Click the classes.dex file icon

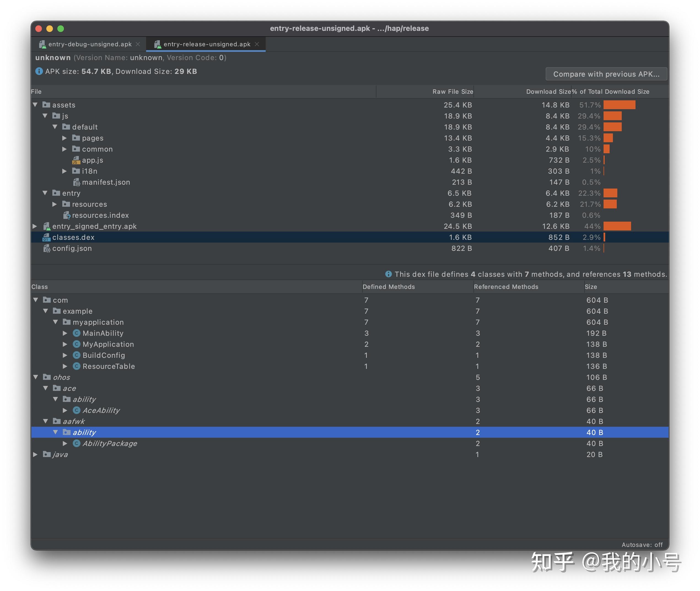[46, 238]
